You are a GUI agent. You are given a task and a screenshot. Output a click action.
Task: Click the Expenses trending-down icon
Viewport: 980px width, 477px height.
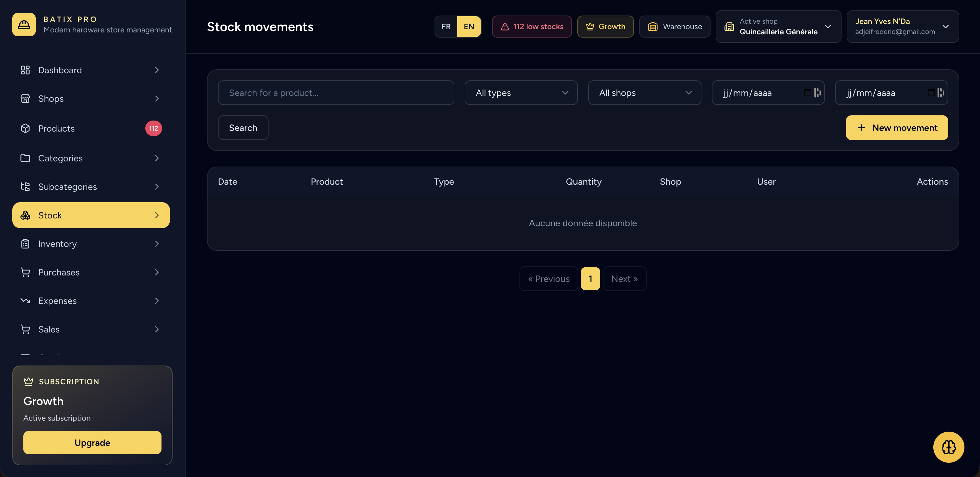click(25, 301)
